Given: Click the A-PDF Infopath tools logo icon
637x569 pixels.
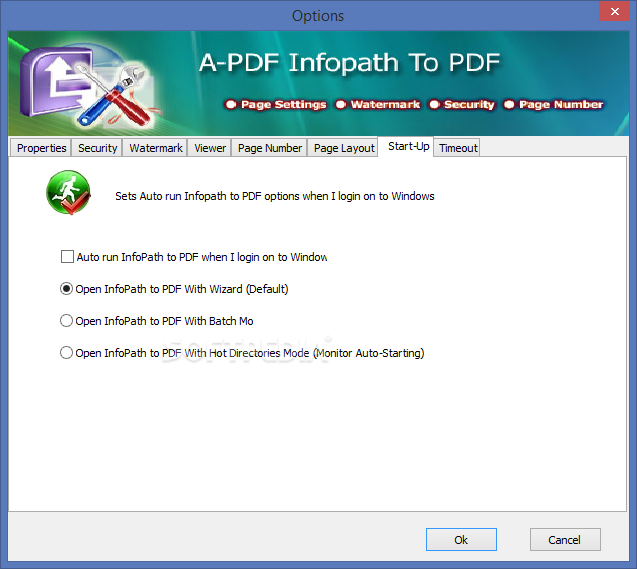Looking at the screenshot, I should (x=87, y=85).
